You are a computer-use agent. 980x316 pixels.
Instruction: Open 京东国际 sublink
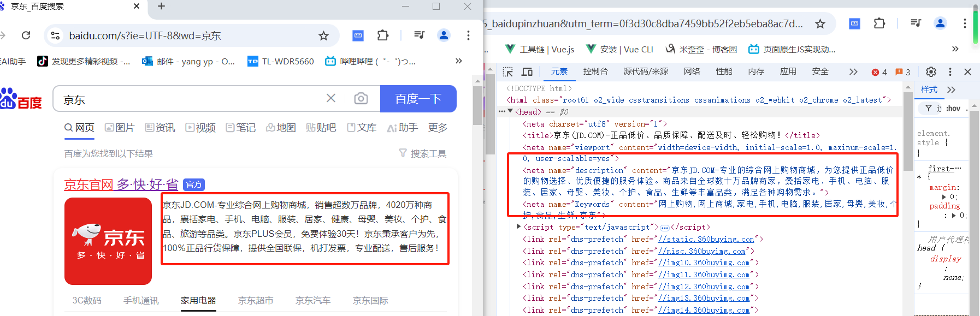[x=370, y=301]
